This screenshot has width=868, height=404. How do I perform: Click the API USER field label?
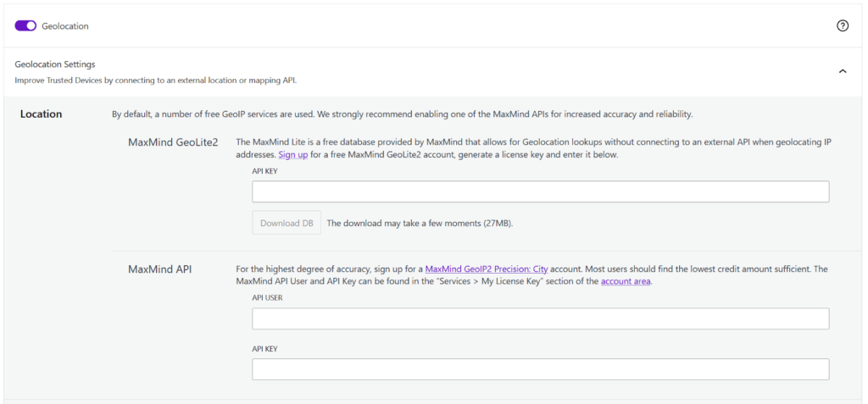coord(267,298)
